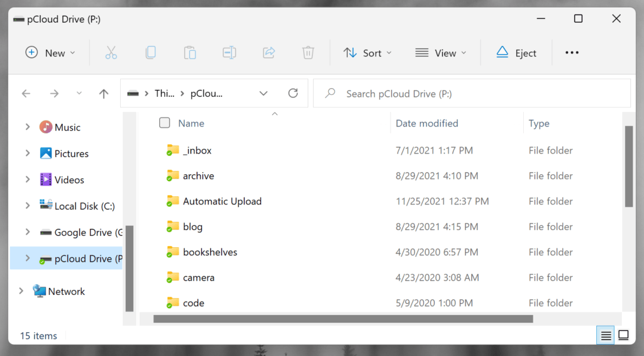This screenshot has width=644, height=356.
Task: Click the '11/25/2021 12:37 PM' date cell
Action: click(x=442, y=201)
